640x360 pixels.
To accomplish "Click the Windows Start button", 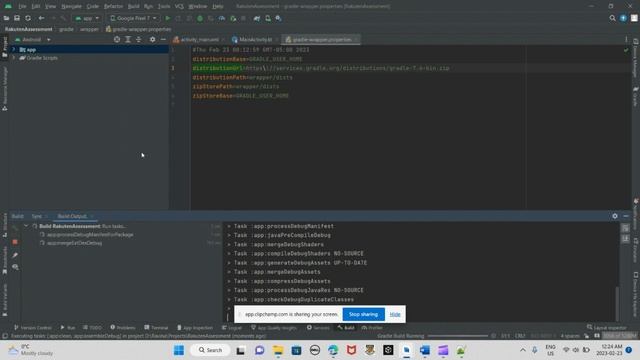I will coord(179,350).
